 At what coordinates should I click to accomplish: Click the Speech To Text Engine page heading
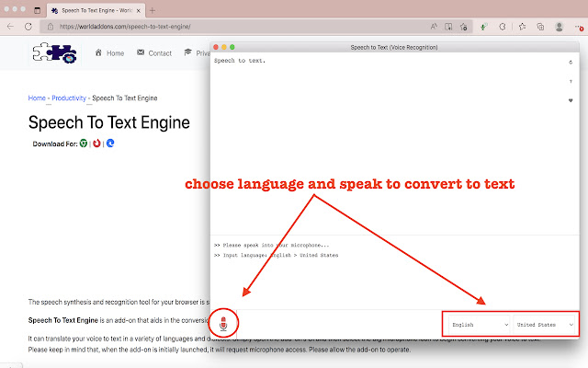[x=109, y=122]
